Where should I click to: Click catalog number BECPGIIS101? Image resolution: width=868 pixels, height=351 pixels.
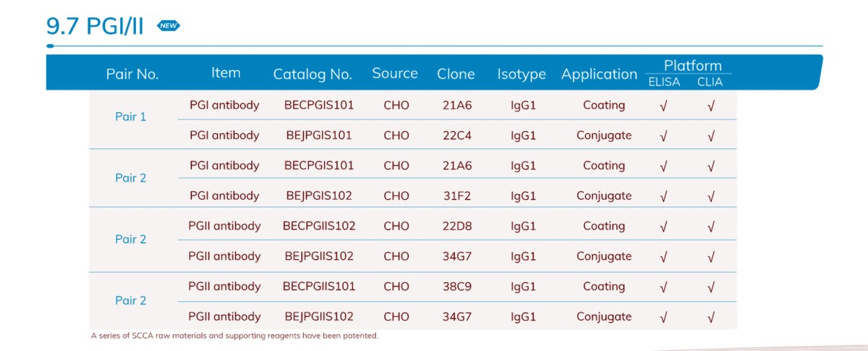pyautogui.click(x=319, y=287)
